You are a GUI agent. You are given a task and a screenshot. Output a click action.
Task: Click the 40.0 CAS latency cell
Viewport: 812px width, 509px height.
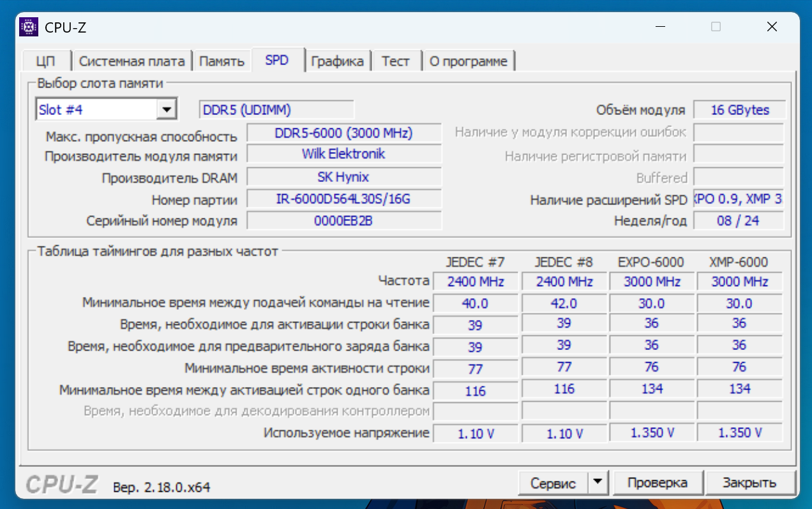coord(476,303)
